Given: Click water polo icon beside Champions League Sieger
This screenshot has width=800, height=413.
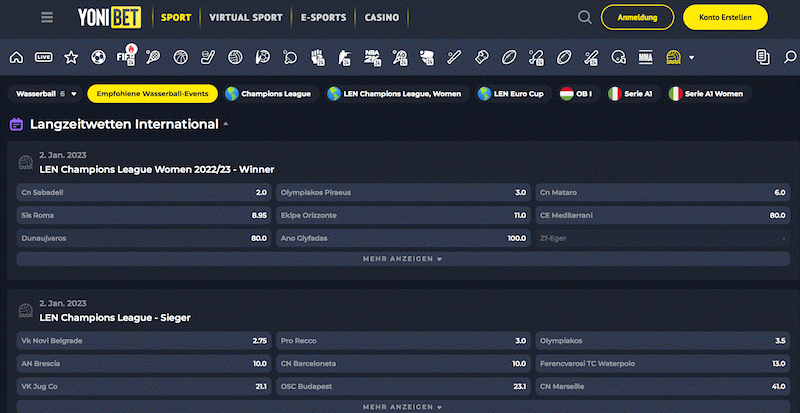Looking at the screenshot, I should coord(26,310).
